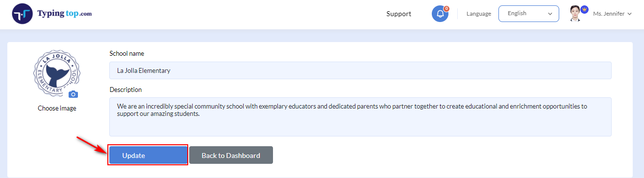Click the Description field label

coord(126,89)
